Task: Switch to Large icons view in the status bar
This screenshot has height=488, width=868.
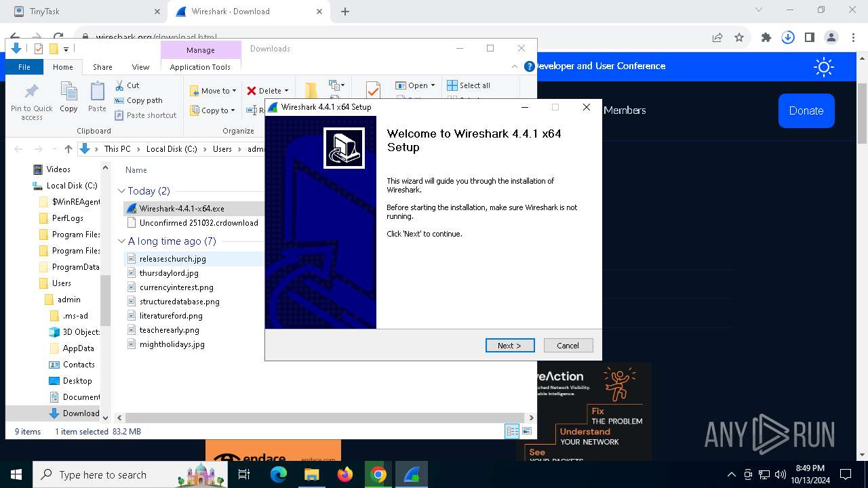Action: (527, 431)
